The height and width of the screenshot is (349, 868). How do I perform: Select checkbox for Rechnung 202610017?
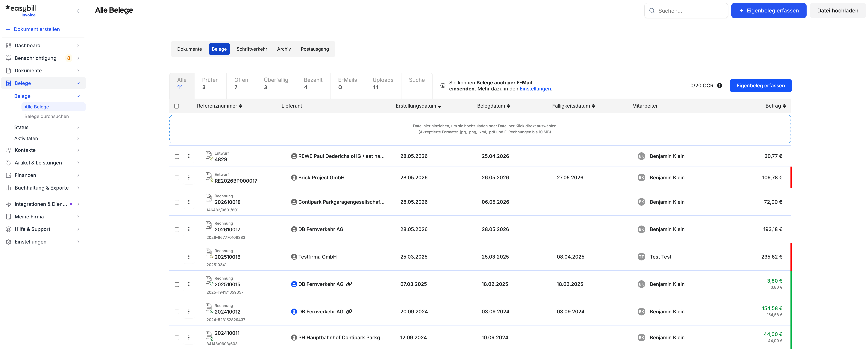[x=177, y=230]
